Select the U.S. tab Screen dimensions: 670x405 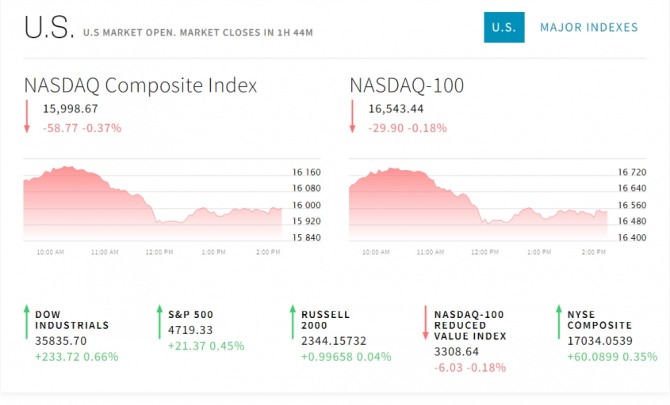pos(504,27)
